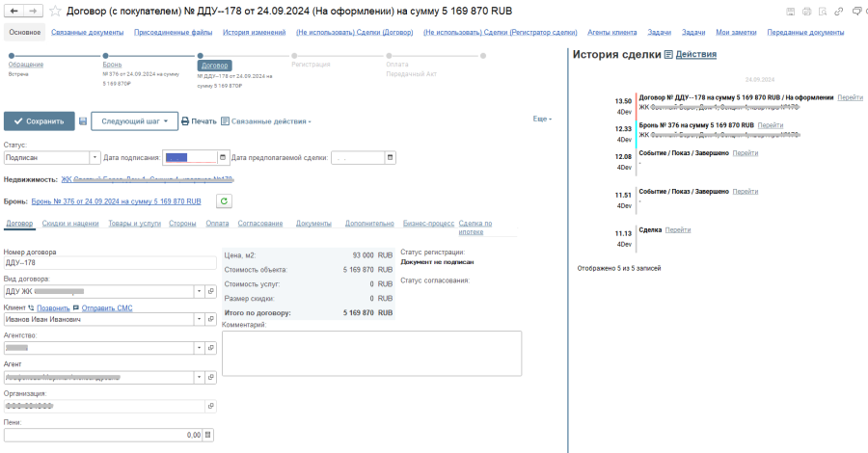Expand the Статус dropdown

tap(95, 157)
